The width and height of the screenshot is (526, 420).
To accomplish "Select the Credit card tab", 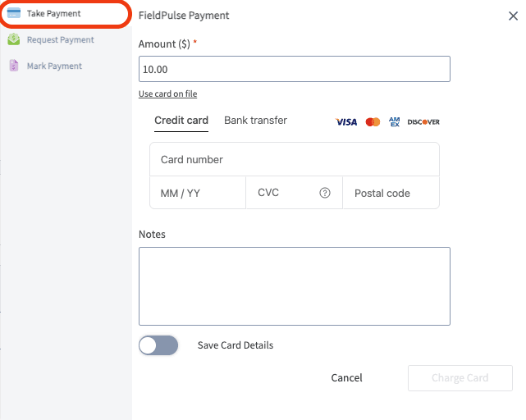I will tap(181, 120).
